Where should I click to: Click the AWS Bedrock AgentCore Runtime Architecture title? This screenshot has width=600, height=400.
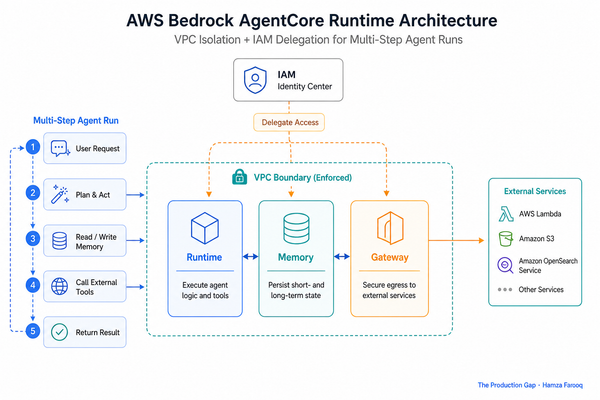[x=311, y=20]
